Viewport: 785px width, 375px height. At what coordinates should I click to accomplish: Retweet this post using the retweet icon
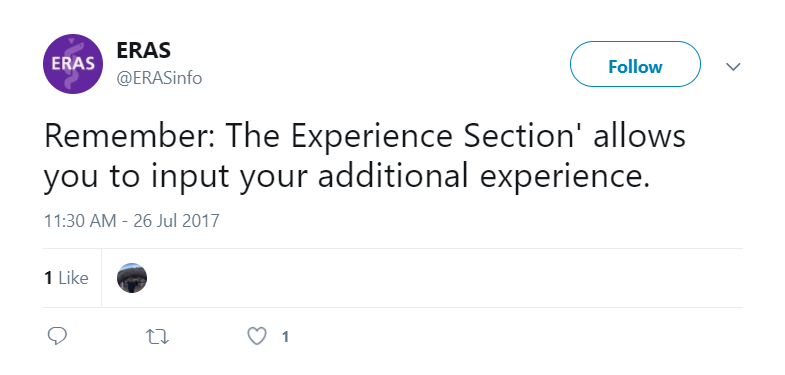(157, 337)
